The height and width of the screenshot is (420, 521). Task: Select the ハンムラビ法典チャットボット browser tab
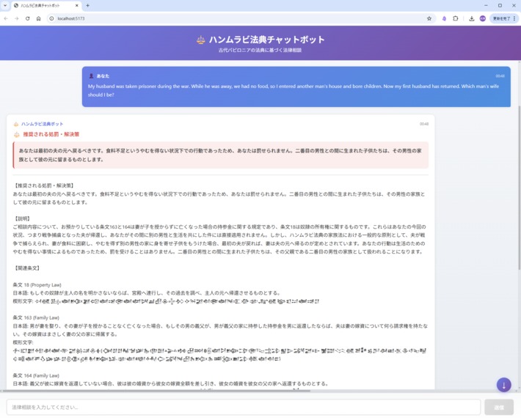click(45, 6)
